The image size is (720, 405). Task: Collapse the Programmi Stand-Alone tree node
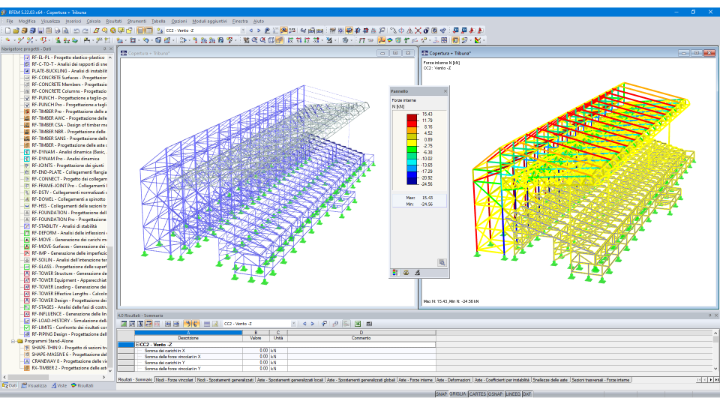[x=13, y=341]
